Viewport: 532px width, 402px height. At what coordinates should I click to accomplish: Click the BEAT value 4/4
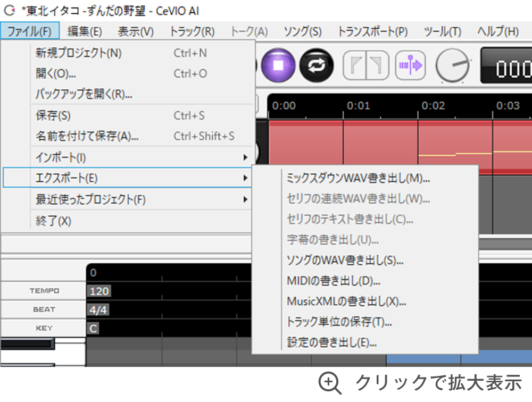98,309
